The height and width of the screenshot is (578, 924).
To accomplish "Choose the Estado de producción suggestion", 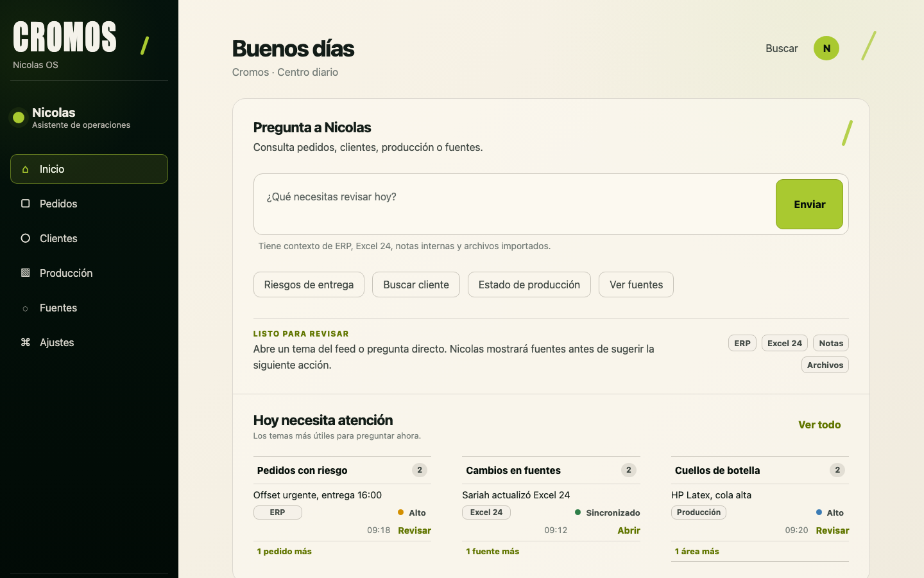I will click(x=529, y=285).
